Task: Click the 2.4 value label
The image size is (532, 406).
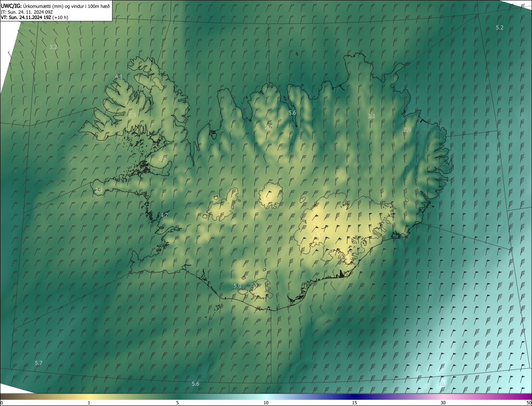Action: [162, 158]
